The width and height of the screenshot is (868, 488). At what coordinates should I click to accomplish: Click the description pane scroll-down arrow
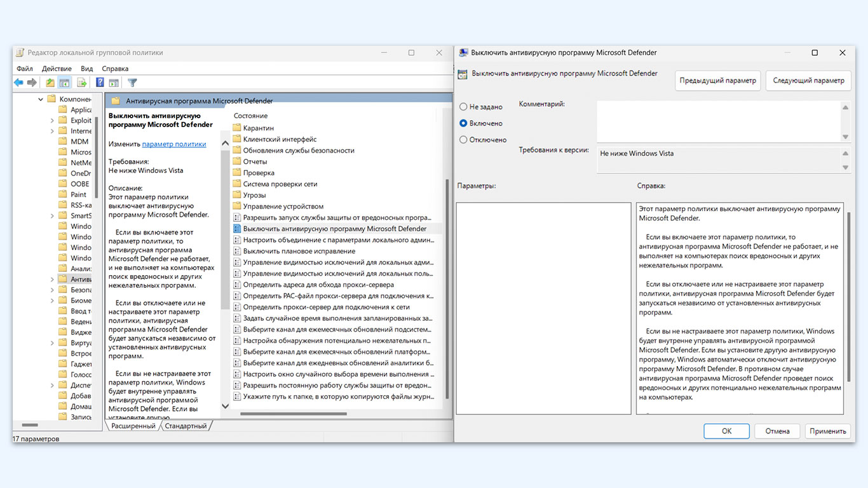click(x=225, y=405)
